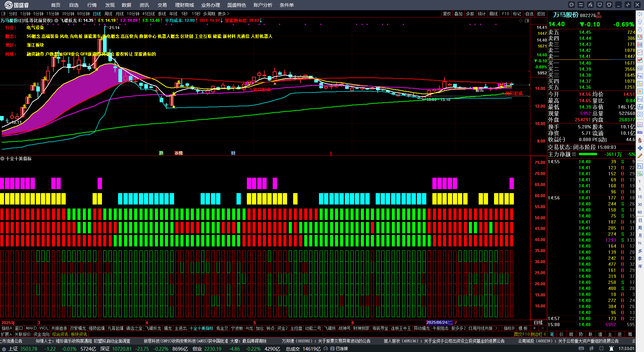The image size is (644, 352).
Task: Select the 强势起爆 indicator tab
Action: pyautogui.click(x=97, y=328)
